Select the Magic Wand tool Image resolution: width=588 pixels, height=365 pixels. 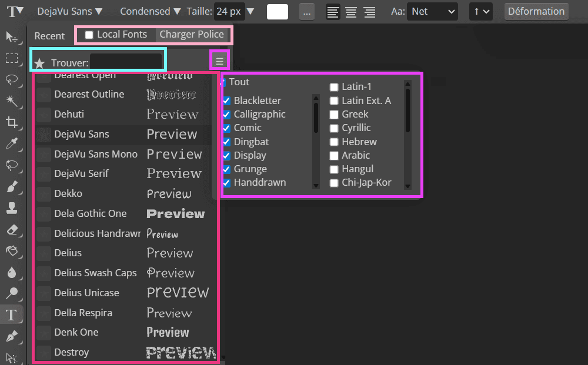(x=12, y=101)
